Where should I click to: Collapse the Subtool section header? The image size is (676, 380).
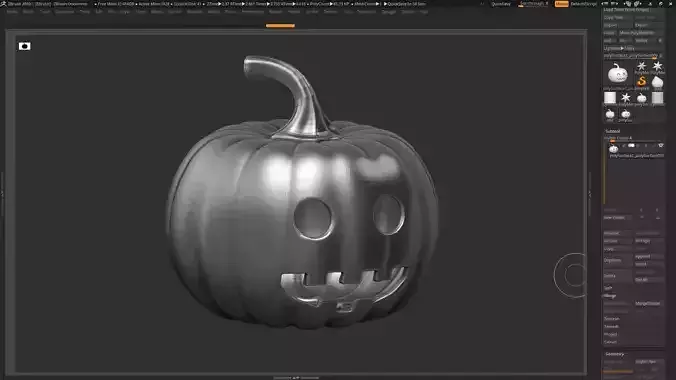click(612, 131)
